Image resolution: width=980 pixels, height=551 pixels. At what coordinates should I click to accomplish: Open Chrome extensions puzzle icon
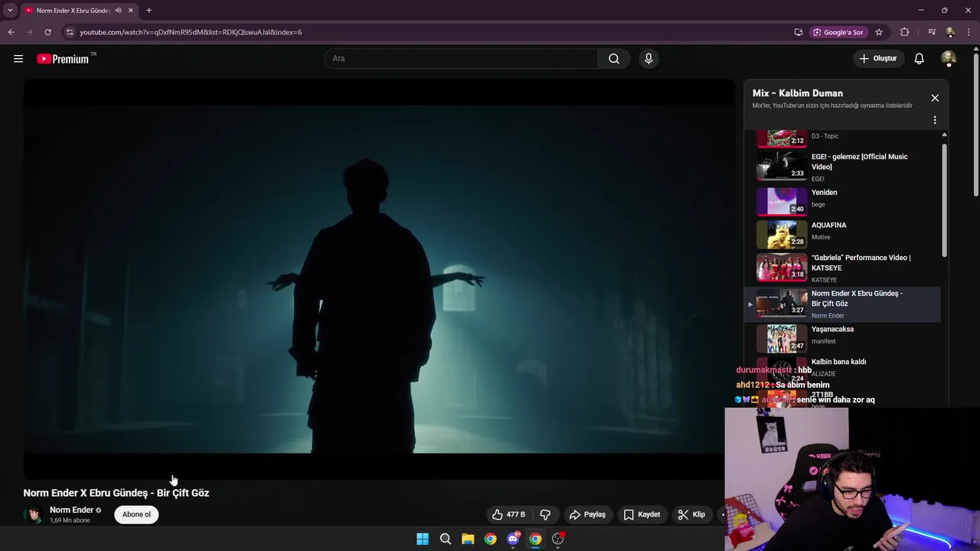(905, 32)
